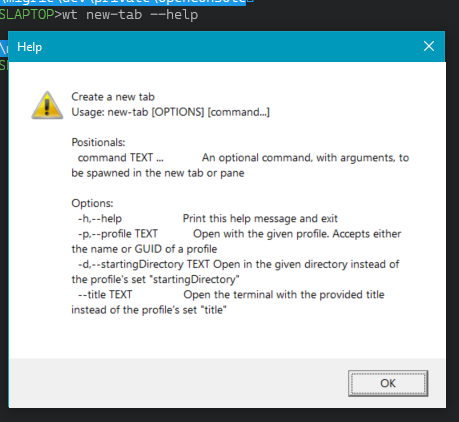Click the yellow warning icon
The width and height of the screenshot is (459, 422).
pyautogui.click(x=47, y=105)
